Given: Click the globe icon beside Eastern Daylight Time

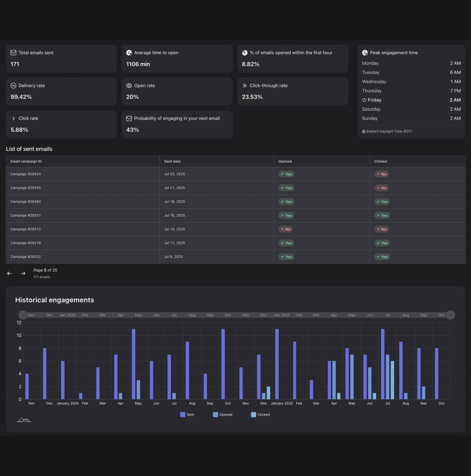Looking at the screenshot, I should pyautogui.click(x=363, y=132).
